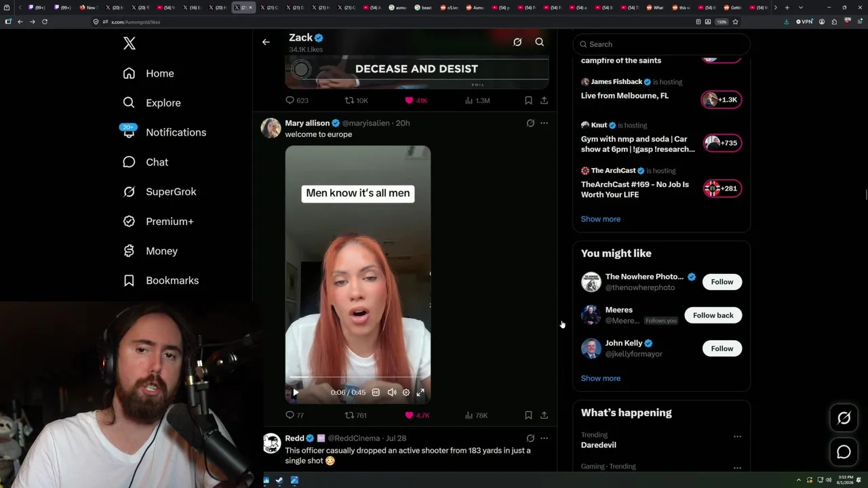Open the Steam icon in the taskbar
Viewport: 868px width, 488px height.
click(279, 481)
